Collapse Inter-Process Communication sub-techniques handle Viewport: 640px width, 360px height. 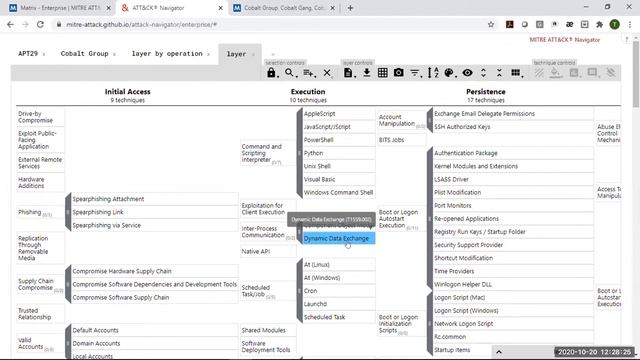[x=299, y=231]
